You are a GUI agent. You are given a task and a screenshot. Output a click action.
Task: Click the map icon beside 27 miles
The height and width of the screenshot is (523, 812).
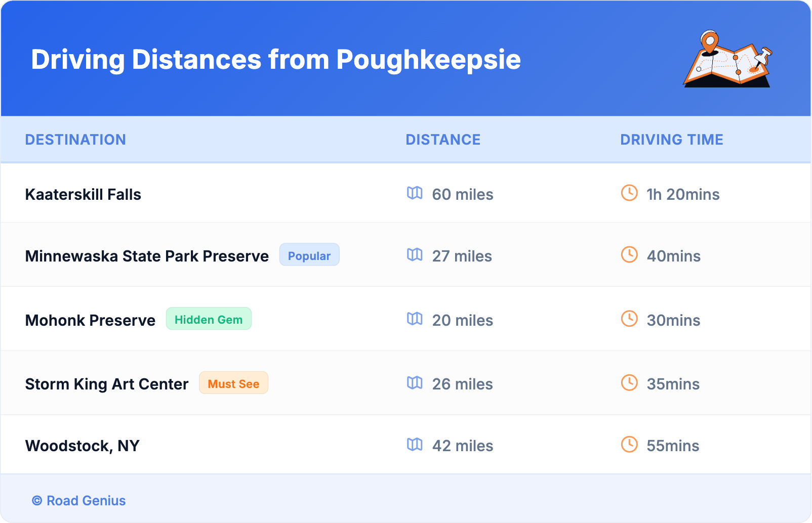pyautogui.click(x=415, y=255)
